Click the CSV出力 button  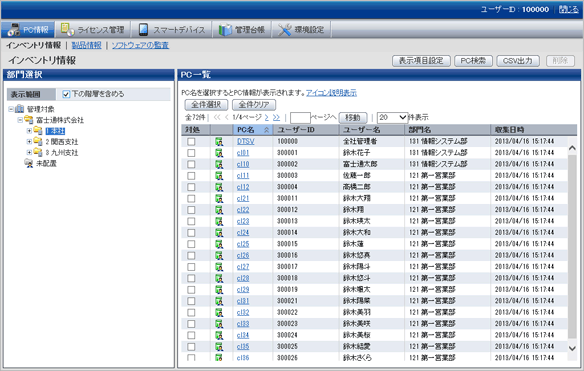tap(518, 61)
